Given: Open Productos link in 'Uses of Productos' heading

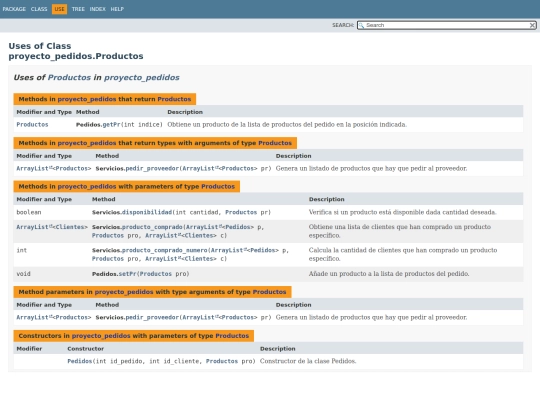Looking at the screenshot, I should coord(69,77).
